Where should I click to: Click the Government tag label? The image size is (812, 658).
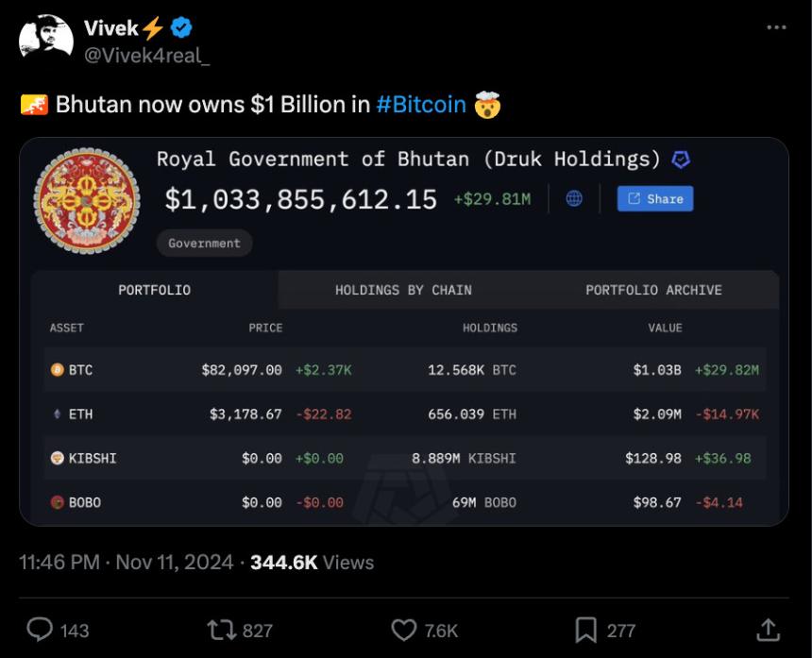pos(204,243)
